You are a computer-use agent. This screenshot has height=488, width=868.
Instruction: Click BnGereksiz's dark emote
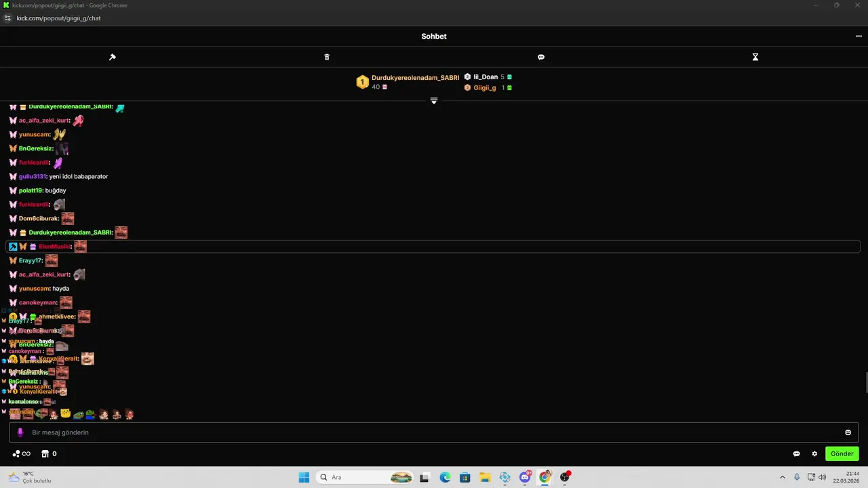pos(62,148)
